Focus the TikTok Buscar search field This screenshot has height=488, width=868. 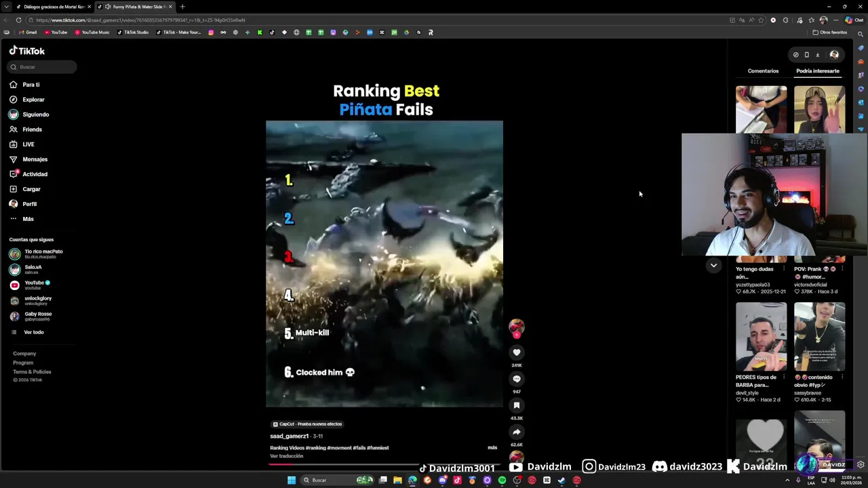42,67
